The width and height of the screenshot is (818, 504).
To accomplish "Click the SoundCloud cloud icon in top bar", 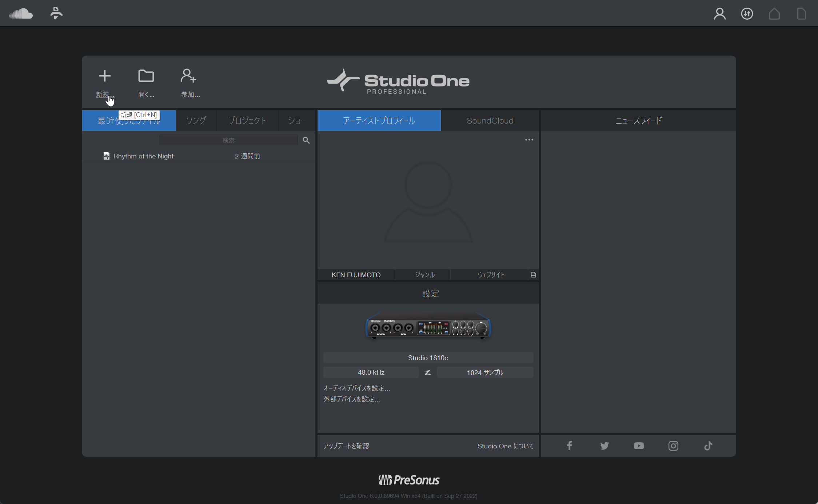I will click(21, 13).
